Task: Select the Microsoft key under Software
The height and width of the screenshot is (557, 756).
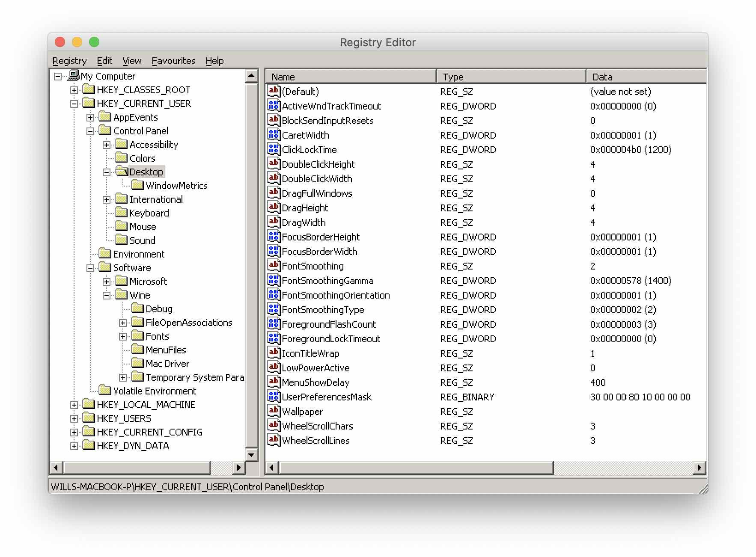Action: (x=148, y=281)
